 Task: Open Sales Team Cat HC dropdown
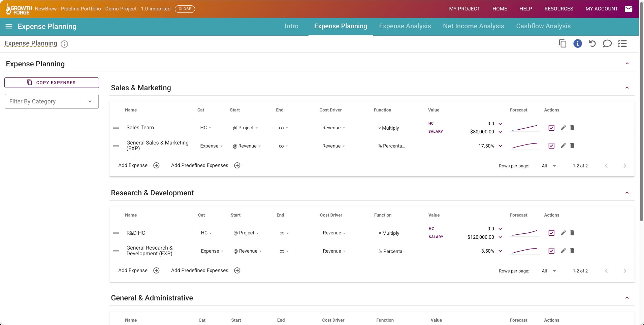point(205,128)
